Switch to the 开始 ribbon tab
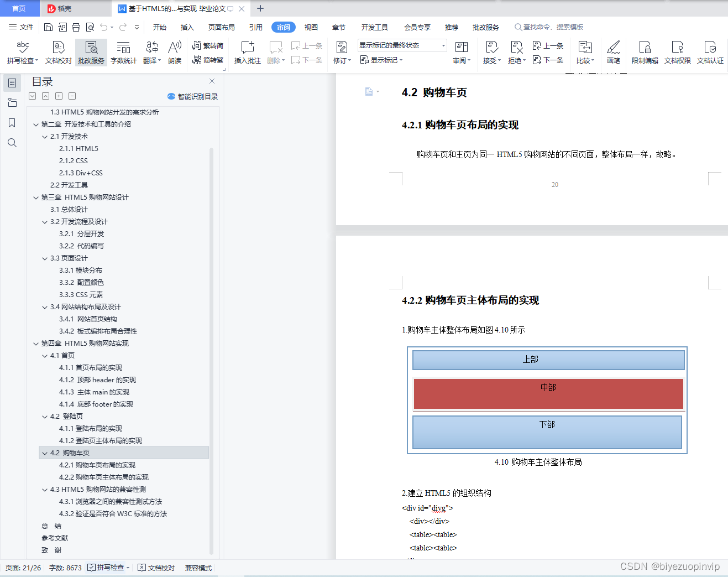728x577 pixels. click(160, 27)
